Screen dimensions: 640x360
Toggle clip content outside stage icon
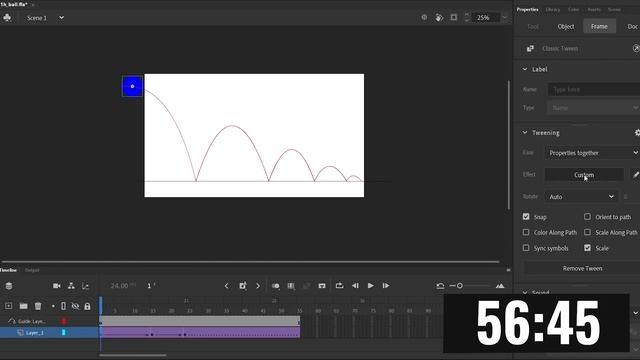pos(454,18)
